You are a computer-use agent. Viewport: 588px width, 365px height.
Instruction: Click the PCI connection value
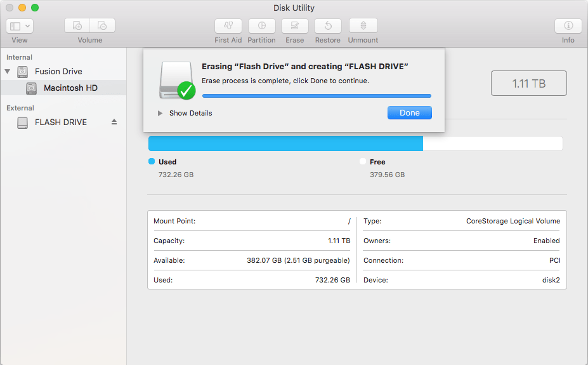[x=554, y=260]
